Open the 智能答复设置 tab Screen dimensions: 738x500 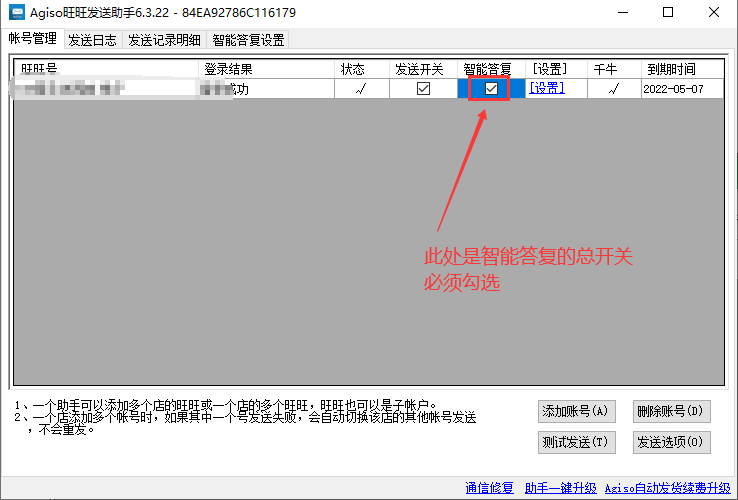[248, 40]
